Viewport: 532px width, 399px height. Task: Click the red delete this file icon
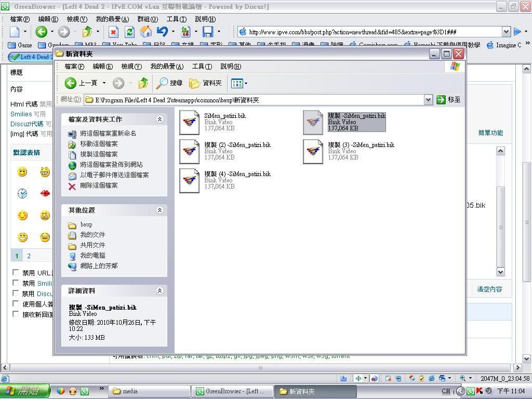(72, 185)
